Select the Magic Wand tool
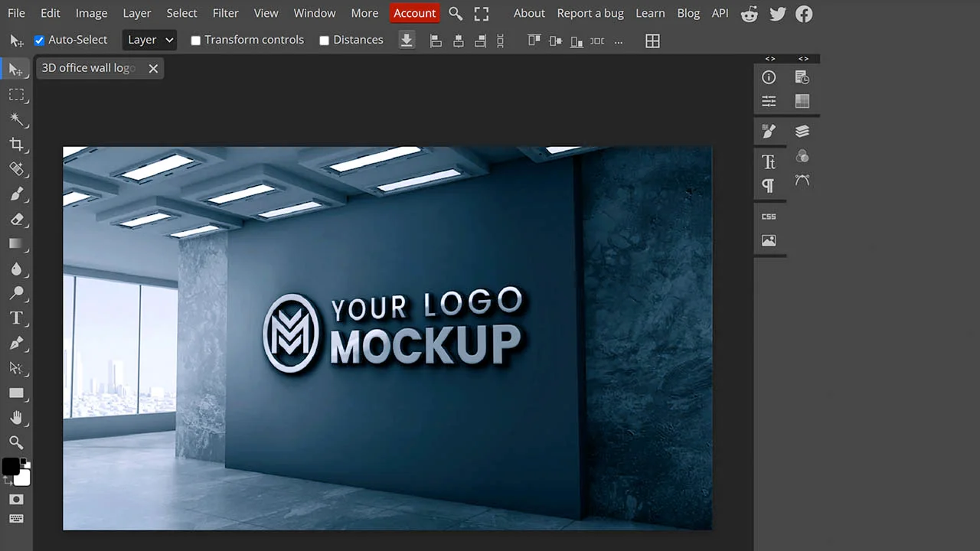 pos(16,119)
